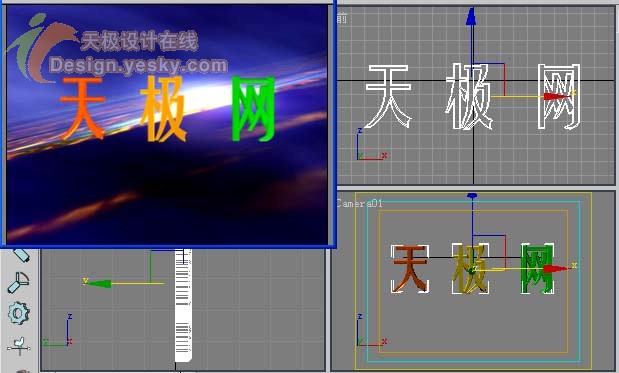Select the reactor Angular Dashpot tool icon
Image resolution: width=619 pixels, height=373 pixels.
pos(18,283)
